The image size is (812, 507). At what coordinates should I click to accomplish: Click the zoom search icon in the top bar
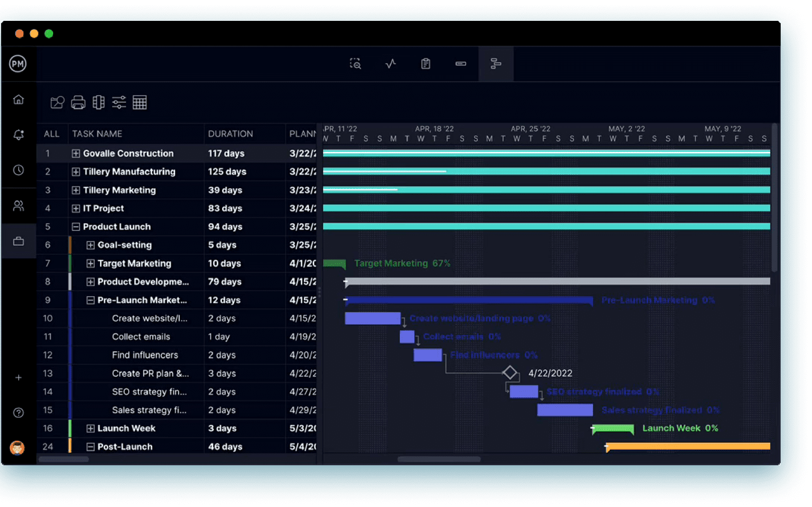pos(355,64)
